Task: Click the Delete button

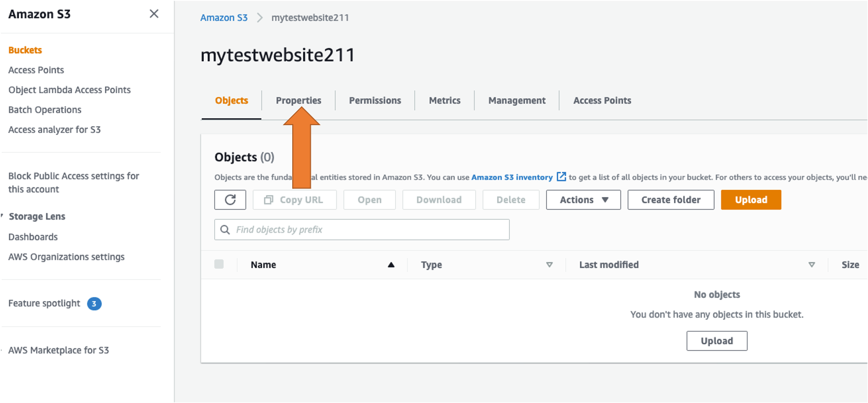Action: pyautogui.click(x=511, y=200)
